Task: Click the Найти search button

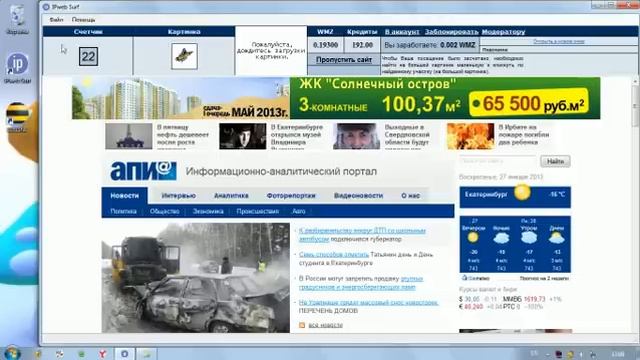Action: [555, 162]
